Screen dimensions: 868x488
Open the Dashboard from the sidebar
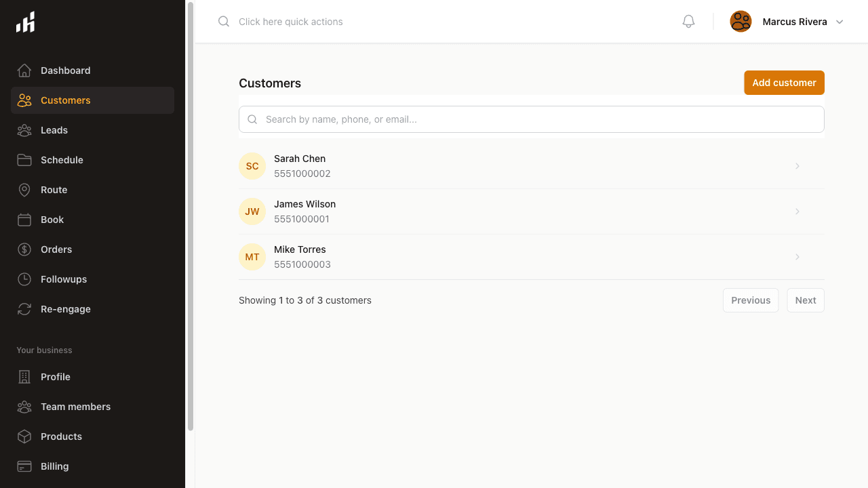click(65, 70)
